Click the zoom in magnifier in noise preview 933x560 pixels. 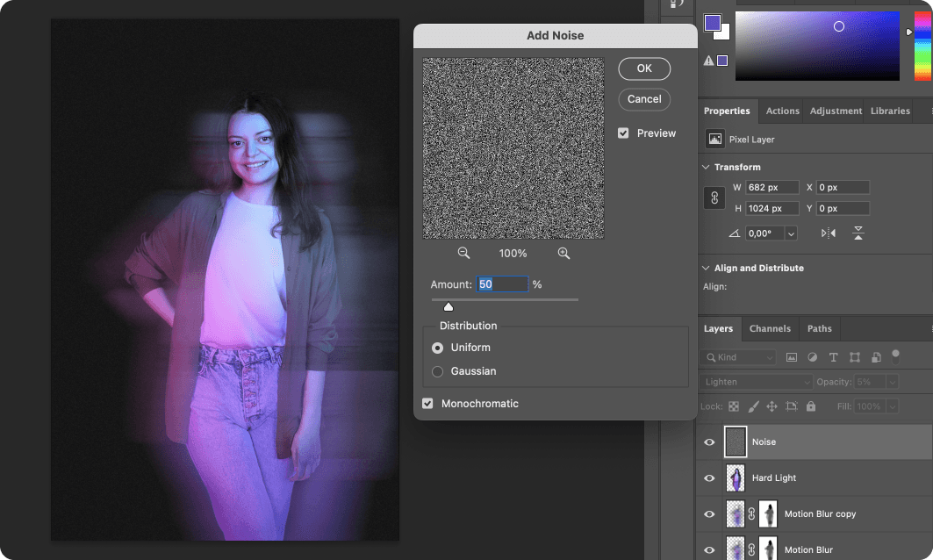(x=564, y=253)
